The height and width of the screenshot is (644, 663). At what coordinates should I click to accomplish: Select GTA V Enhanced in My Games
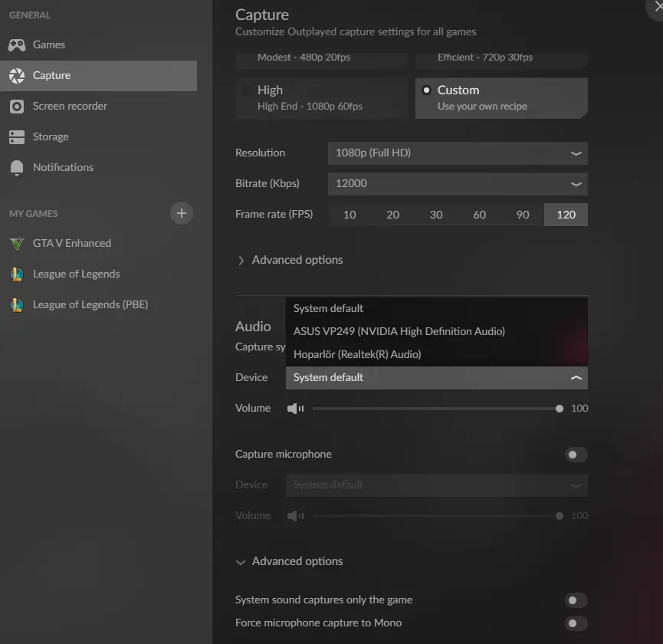click(x=99, y=244)
